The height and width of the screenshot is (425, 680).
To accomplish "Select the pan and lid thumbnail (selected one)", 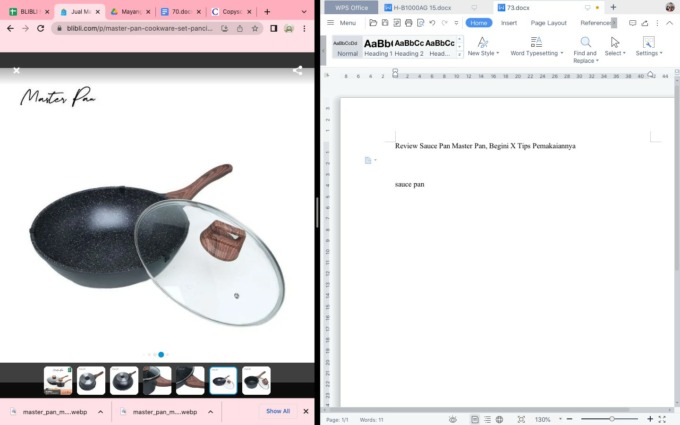I will pos(223,380).
